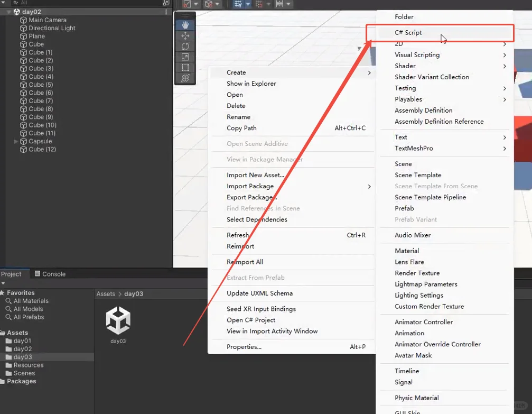Screen dimensions: 532x414
Task: Click the search icon beside All Materials
Action: (8, 301)
